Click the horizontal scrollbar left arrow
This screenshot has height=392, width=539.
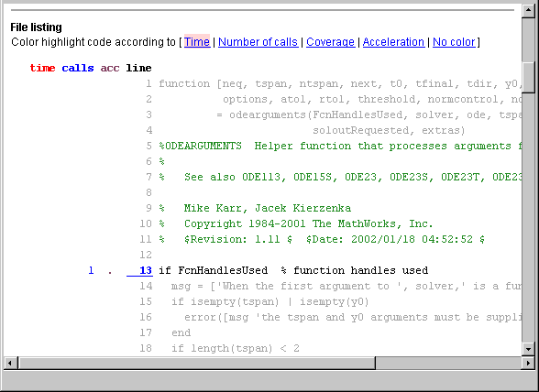pyautogui.click(x=10, y=363)
